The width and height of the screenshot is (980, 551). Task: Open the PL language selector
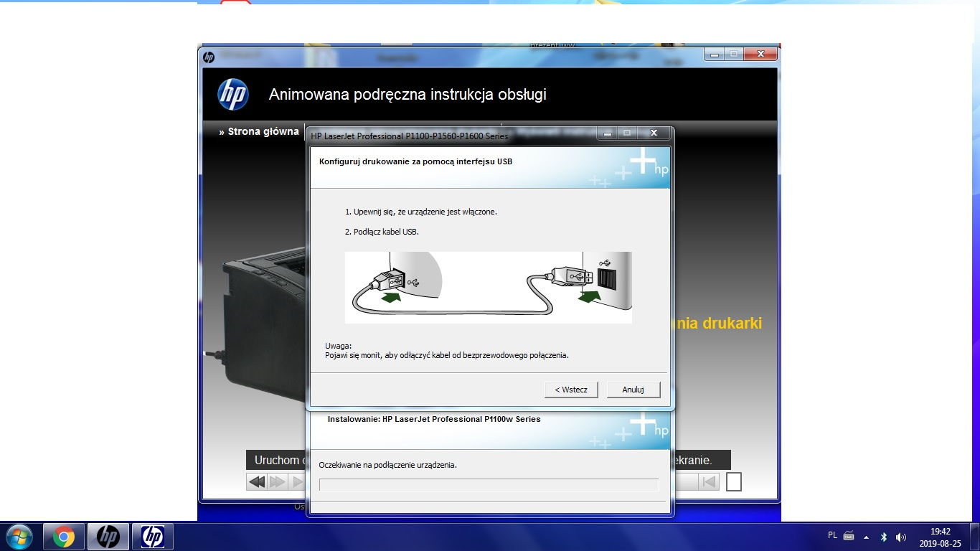[x=832, y=535]
